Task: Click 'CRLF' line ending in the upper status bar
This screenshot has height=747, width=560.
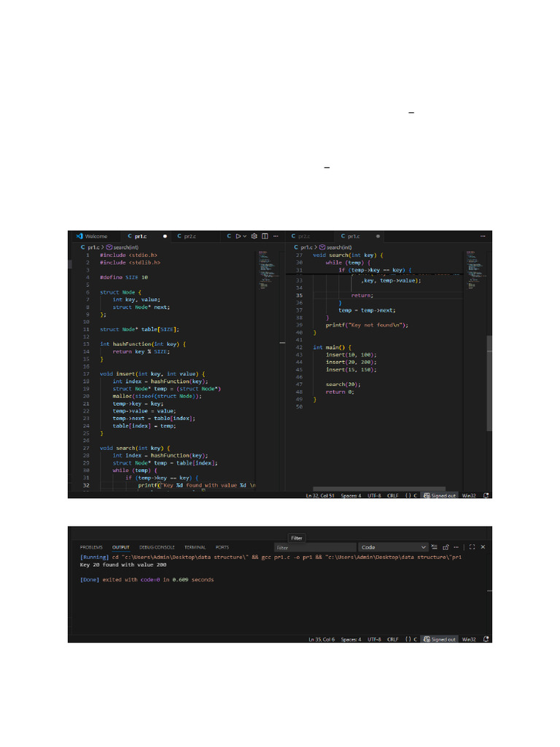Action: coord(393,495)
